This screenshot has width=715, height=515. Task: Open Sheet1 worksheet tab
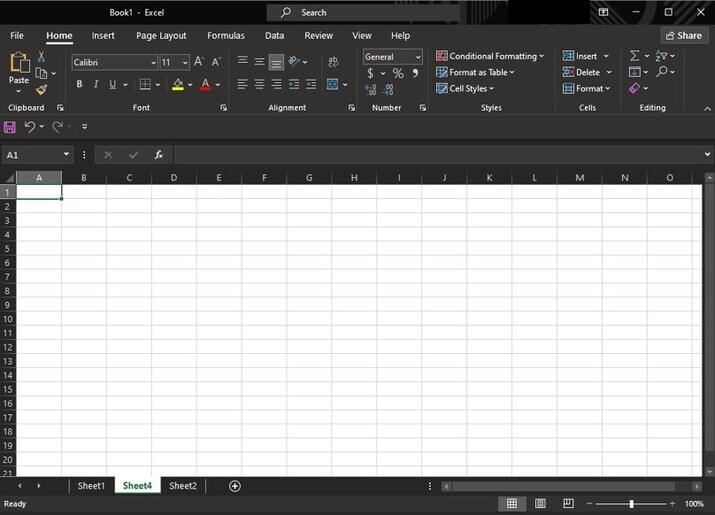tap(91, 486)
